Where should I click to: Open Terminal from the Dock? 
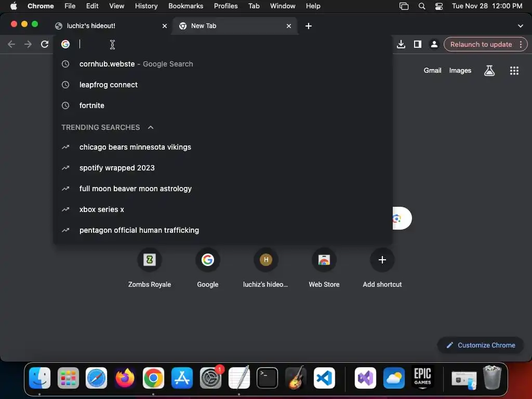(268, 378)
